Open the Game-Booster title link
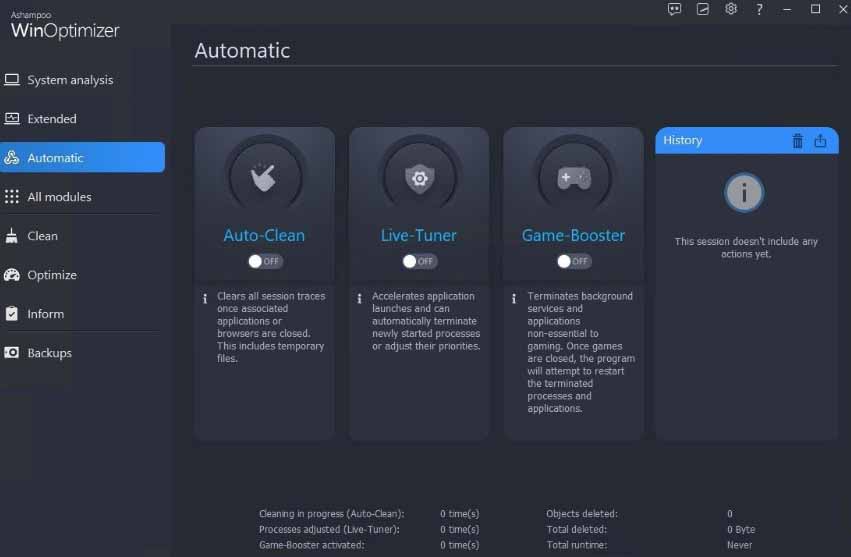This screenshot has width=851, height=557. pos(574,236)
